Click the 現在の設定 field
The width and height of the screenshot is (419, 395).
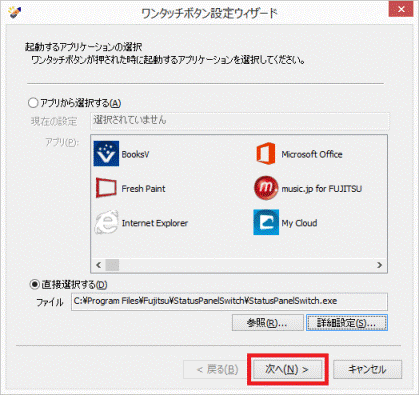point(240,121)
